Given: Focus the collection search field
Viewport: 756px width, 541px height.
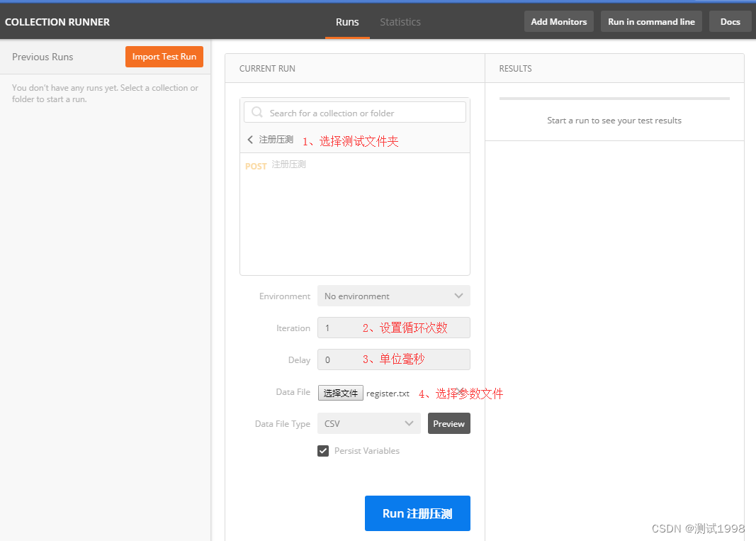Looking at the screenshot, I should point(355,113).
